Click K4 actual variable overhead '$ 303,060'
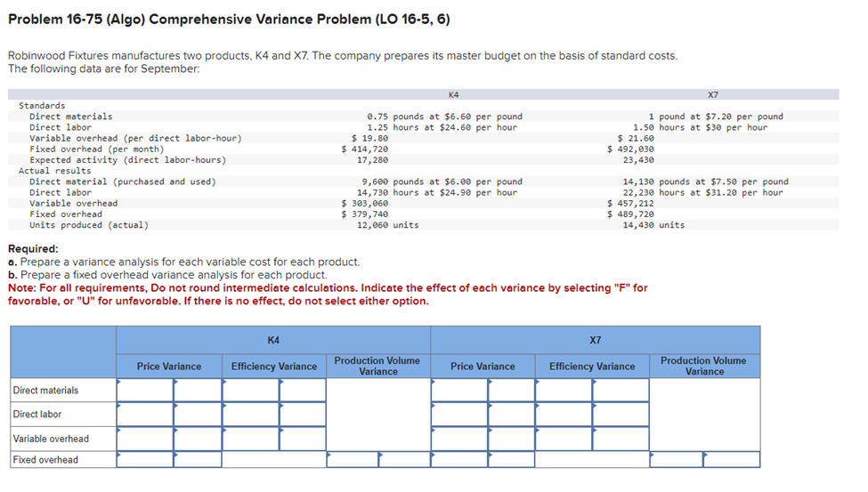The image size is (868, 492). (365, 203)
